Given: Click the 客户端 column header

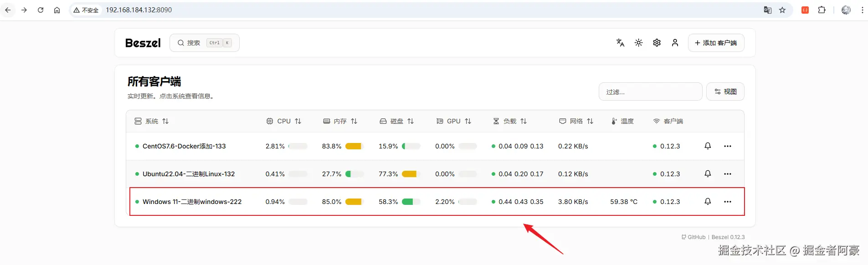Looking at the screenshot, I should [x=668, y=121].
